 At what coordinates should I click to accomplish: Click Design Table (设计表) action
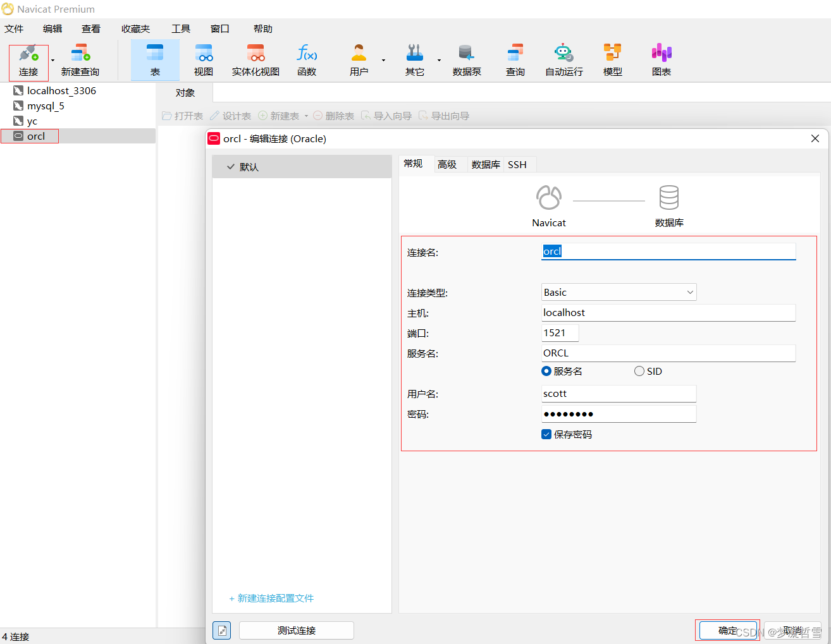pos(231,116)
